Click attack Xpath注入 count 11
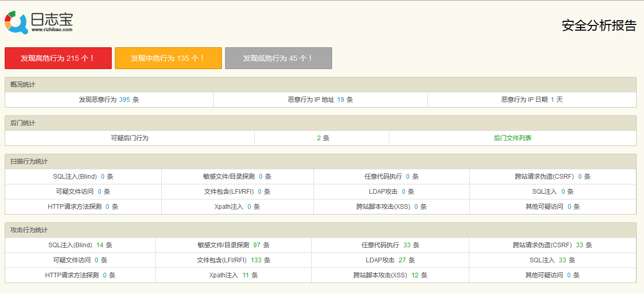The width and height of the screenshot is (644, 294). pyautogui.click(x=246, y=275)
